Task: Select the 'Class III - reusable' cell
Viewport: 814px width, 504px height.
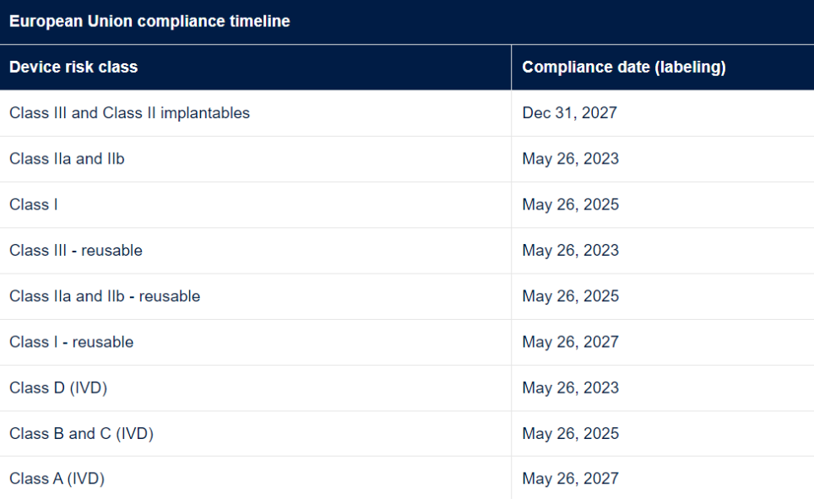Action: pos(76,251)
